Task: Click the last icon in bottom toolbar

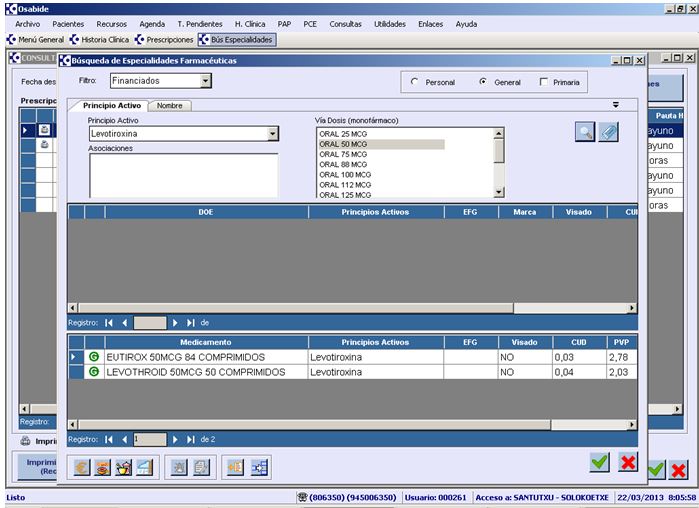Action: point(260,465)
